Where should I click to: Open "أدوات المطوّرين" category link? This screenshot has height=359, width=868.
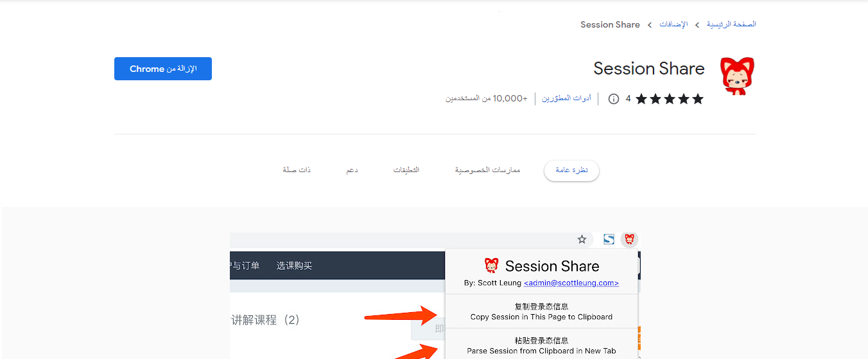[566, 99]
